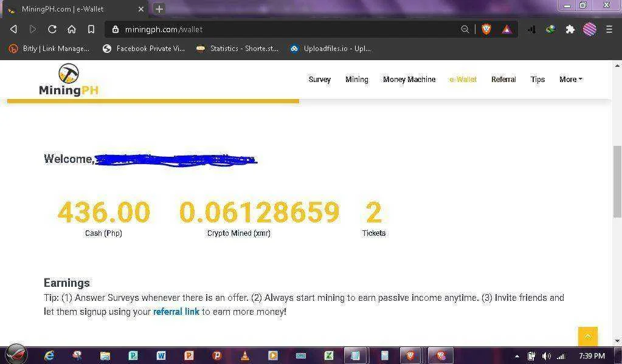The width and height of the screenshot is (622, 364).
Task: Reload the MiningPH wallet page
Action: (52, 29)
